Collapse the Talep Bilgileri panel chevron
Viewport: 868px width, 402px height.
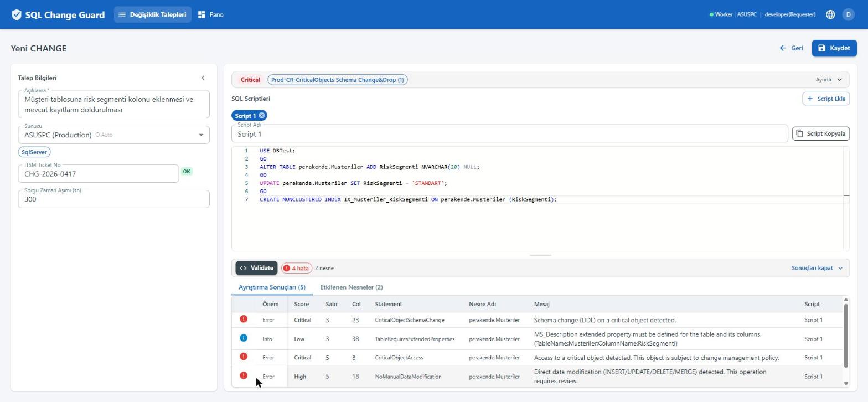[203, 78]
